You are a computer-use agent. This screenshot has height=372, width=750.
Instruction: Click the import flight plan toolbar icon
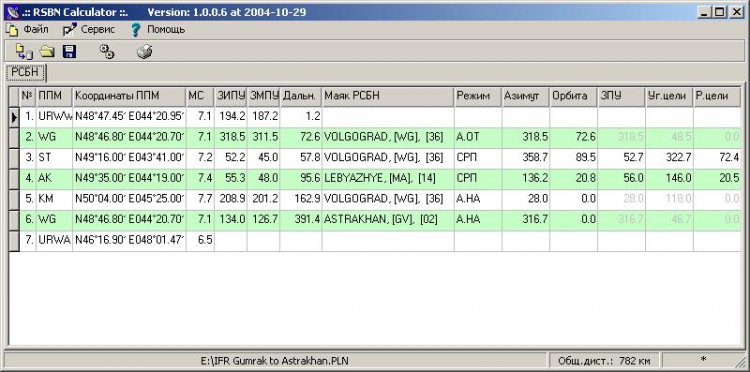[24, 52]
